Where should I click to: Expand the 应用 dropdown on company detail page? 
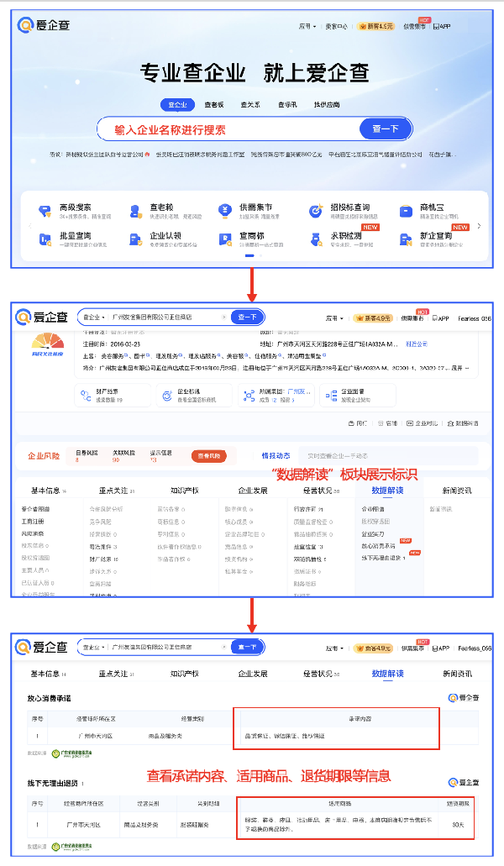[334, 318]
